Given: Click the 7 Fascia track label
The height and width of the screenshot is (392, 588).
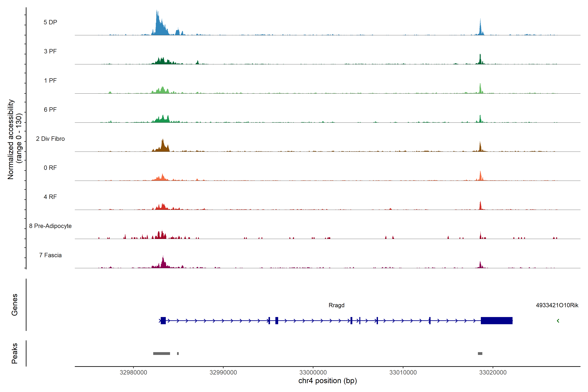Looking at the screenshot, I should (50, 255).
